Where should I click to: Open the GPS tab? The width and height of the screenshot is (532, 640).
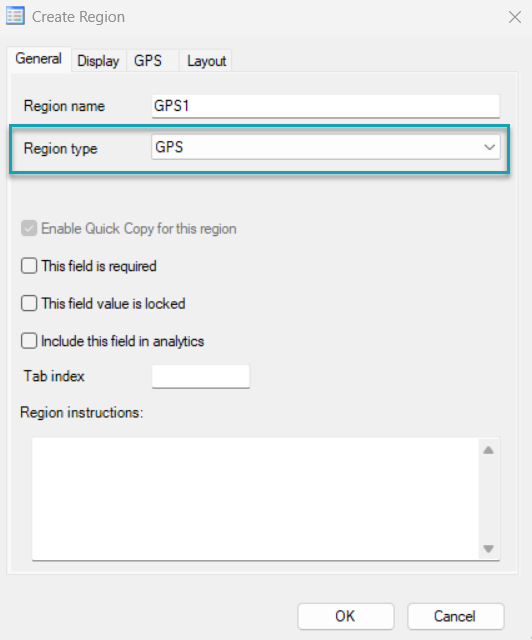(148, 61)
